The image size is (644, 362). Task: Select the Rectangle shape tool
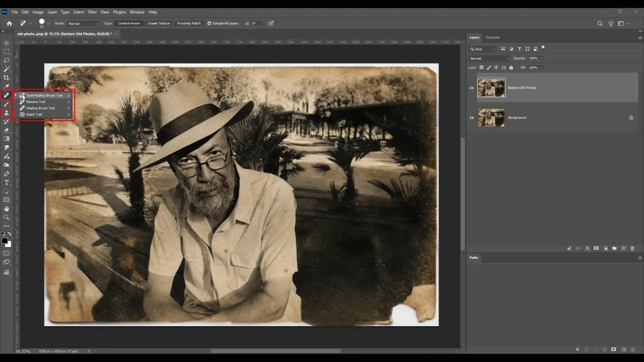6,200
